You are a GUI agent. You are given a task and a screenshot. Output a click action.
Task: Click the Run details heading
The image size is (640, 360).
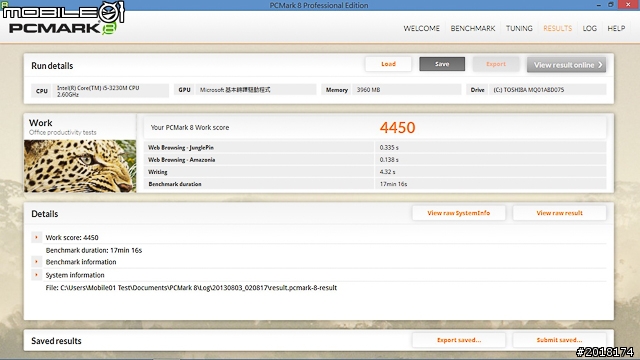coord(52,66)
